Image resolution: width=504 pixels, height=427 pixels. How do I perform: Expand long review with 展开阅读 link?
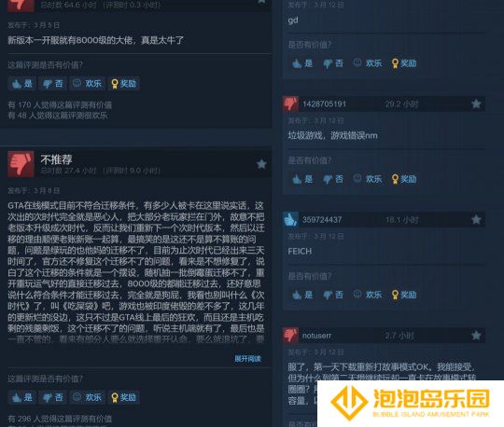tap(247, 359)
